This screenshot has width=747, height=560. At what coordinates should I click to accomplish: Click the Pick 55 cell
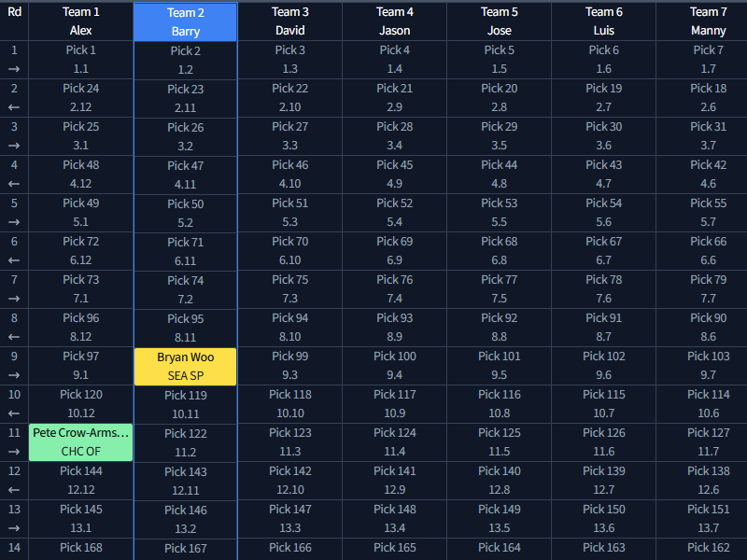click(702, 213)
